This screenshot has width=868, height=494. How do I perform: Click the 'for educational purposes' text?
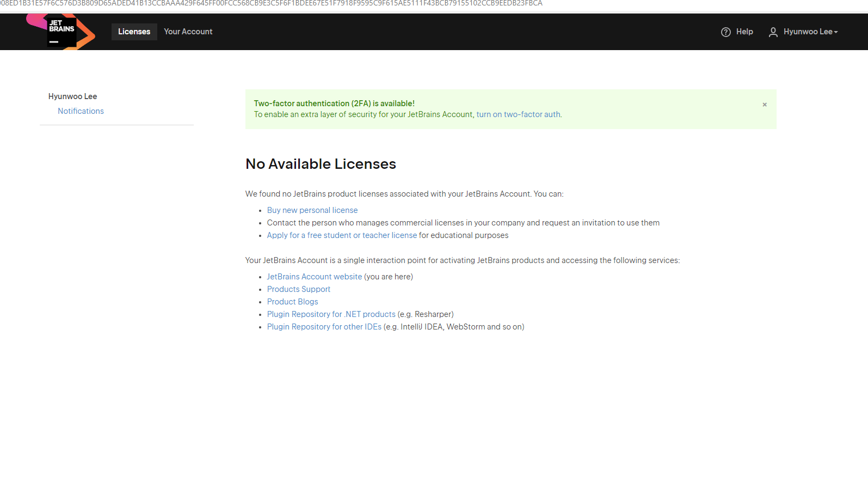[x=464, y=235]
